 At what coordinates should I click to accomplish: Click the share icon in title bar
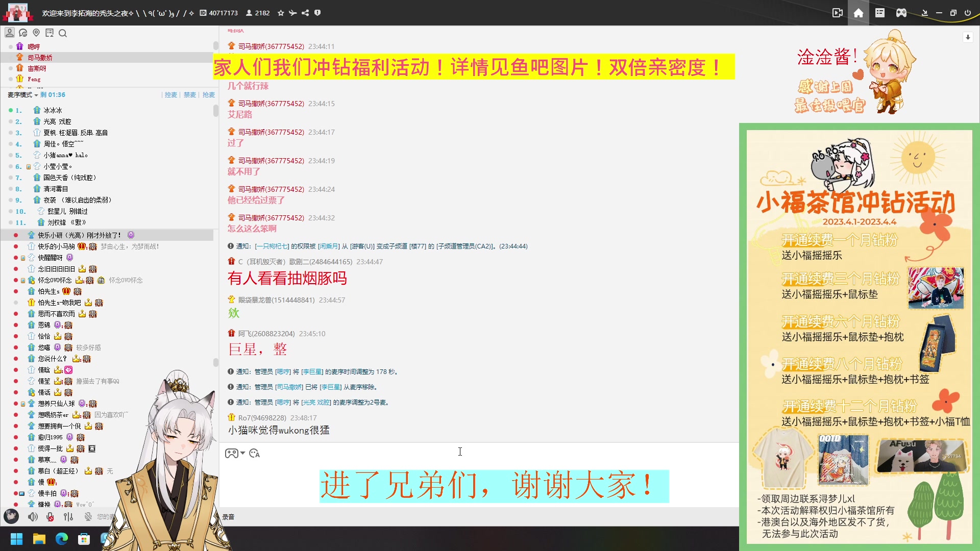click(305, 13)
